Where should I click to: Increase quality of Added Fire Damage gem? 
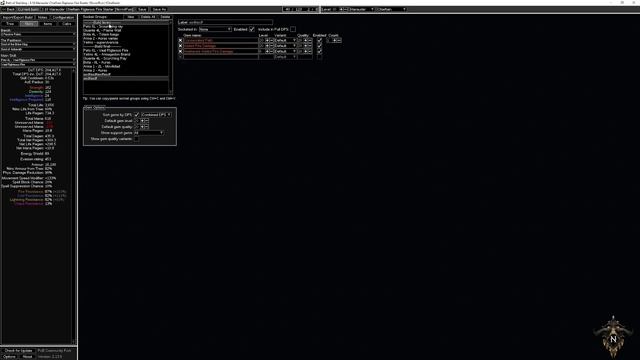pos(305,46)
